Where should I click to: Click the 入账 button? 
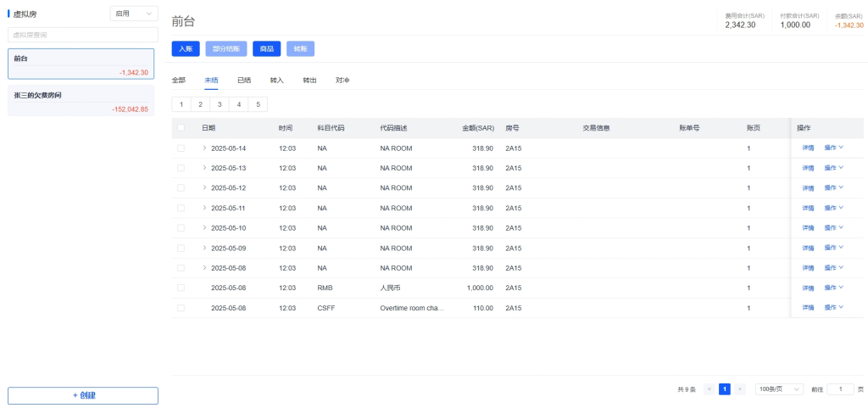tap(186, 49)
